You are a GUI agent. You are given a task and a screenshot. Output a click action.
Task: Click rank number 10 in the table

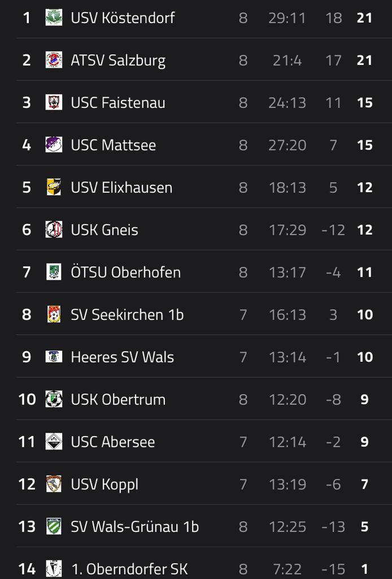[27, 399]
